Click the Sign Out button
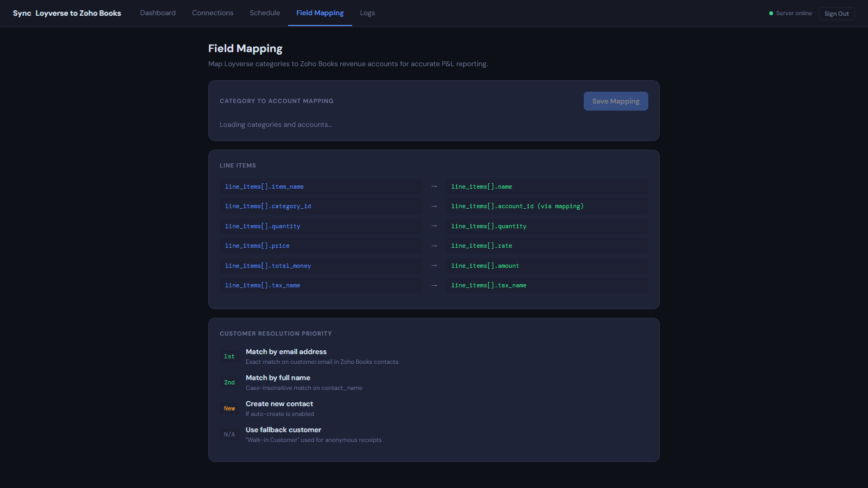 coord(837,14)
